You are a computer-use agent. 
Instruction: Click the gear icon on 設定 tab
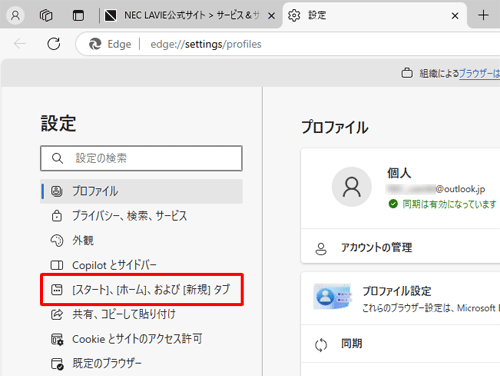(x=294, y=16)
